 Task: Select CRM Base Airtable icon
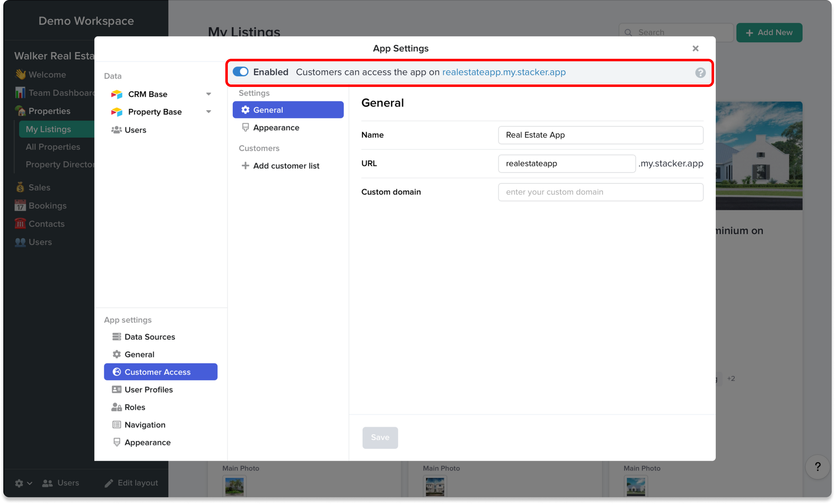click(x=117, y=94)
